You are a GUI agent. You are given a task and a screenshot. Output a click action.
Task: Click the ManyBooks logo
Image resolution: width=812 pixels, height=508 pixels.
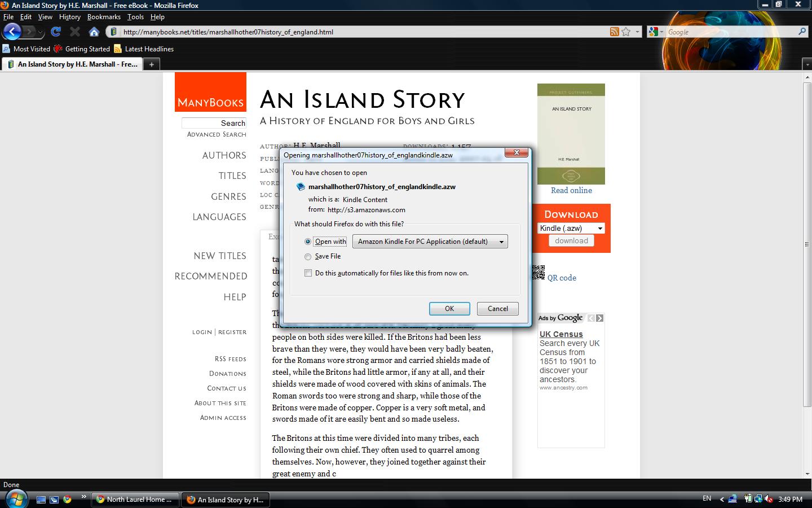pyautogui.click(x=210, y=92)
